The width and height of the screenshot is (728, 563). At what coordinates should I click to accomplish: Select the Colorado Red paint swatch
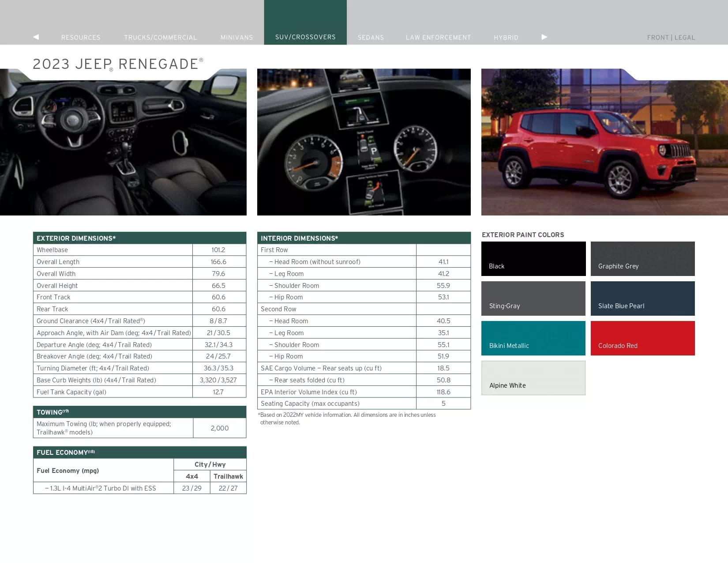642,338
